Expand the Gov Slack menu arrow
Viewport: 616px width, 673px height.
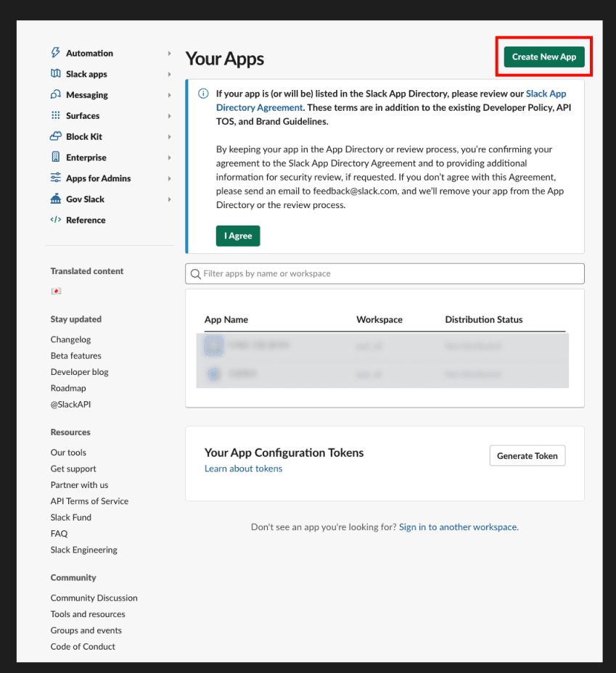click(169, 199)
